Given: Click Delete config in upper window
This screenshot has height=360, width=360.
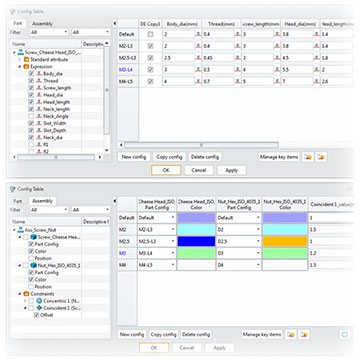Looking at the screenshot, I should (x=205, y=157).
